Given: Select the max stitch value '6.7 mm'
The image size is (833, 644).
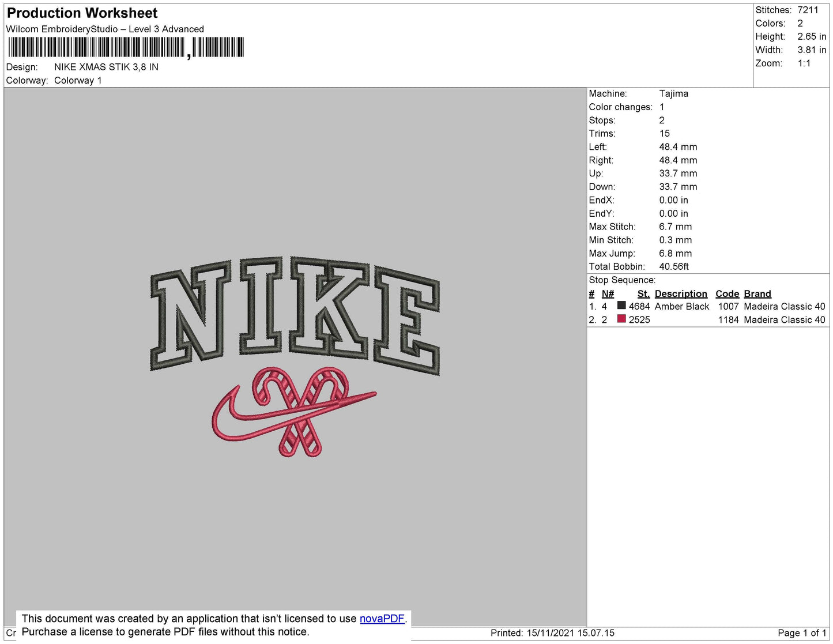Looking at the screenshot, I should click(x=676, y=227).
